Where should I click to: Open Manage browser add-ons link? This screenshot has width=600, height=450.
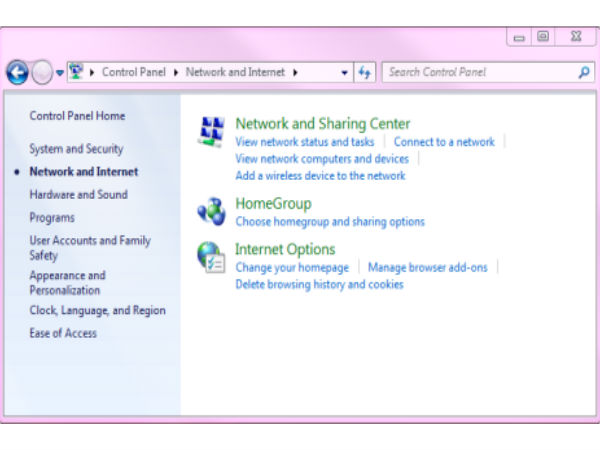[x=427, y=267]
